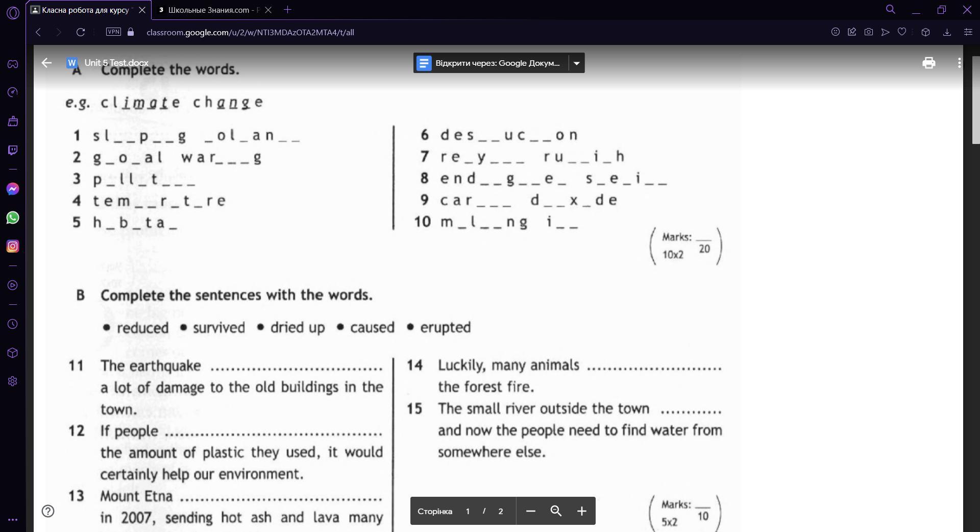This screenshot has height=532, width=980.
Task: Open the send/flow arrow icon in the address bar
Action: click(x=886, y=32)
